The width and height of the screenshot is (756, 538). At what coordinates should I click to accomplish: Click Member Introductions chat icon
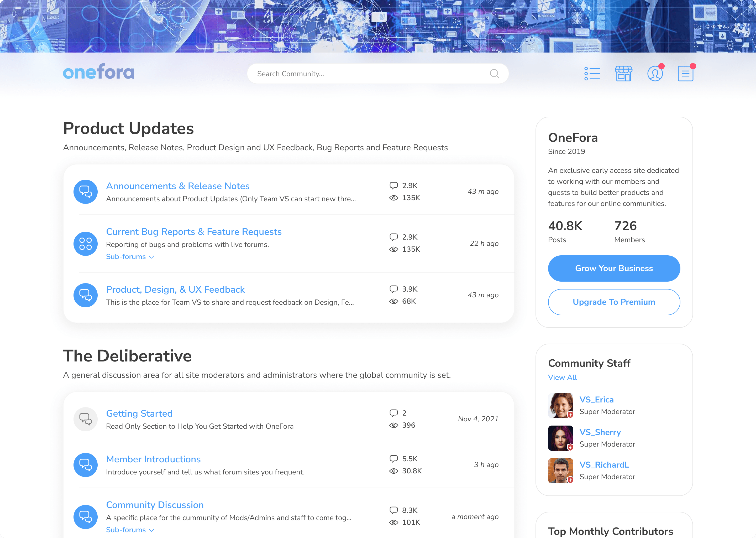coord(85,465)
